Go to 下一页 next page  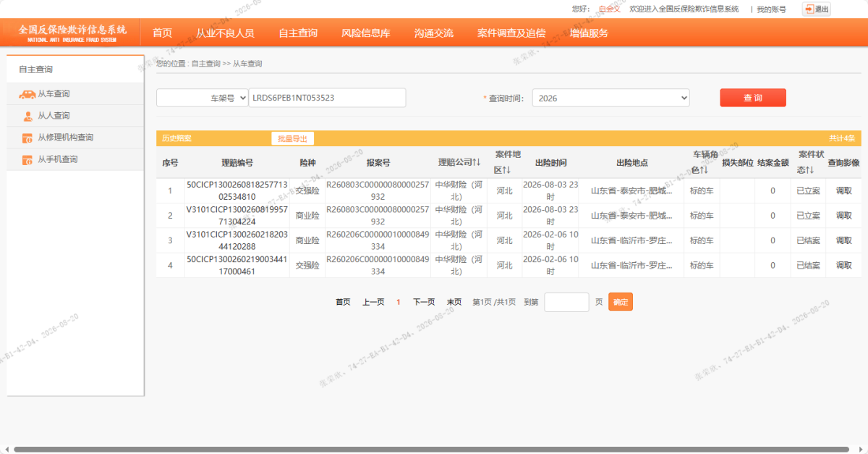[424, 302]
